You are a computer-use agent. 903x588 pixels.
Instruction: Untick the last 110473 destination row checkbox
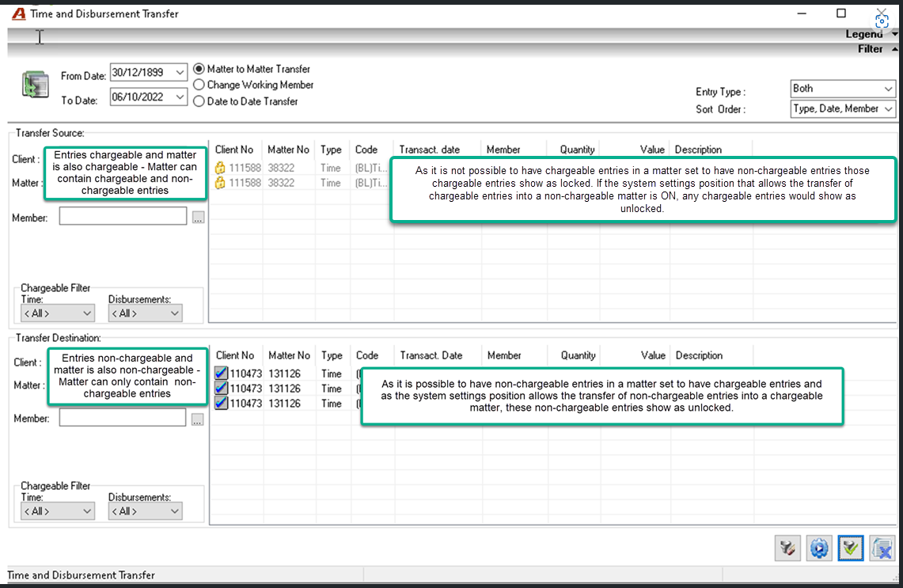click(221, 403)
